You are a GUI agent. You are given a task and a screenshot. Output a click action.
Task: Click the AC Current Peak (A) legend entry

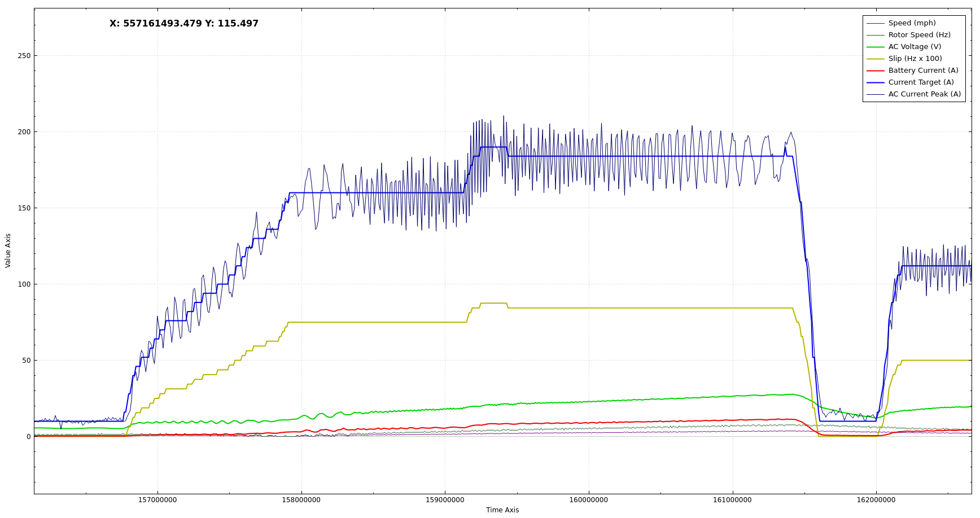(924, 94)
